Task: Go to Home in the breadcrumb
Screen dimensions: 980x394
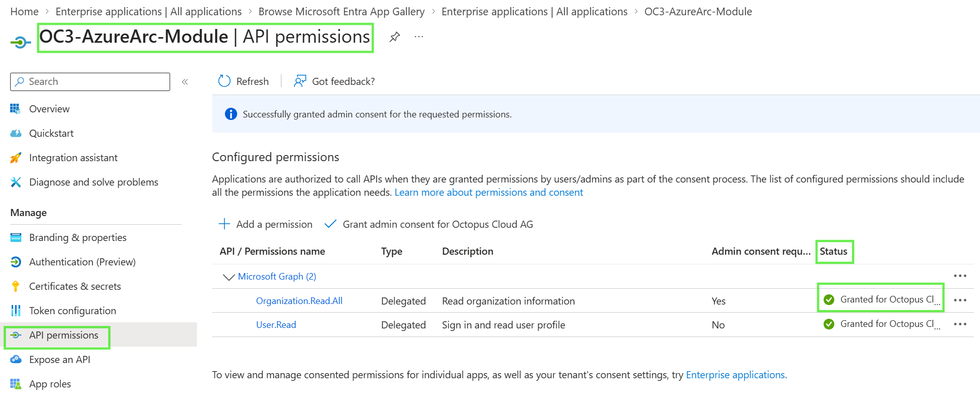Action: (24, 12)
